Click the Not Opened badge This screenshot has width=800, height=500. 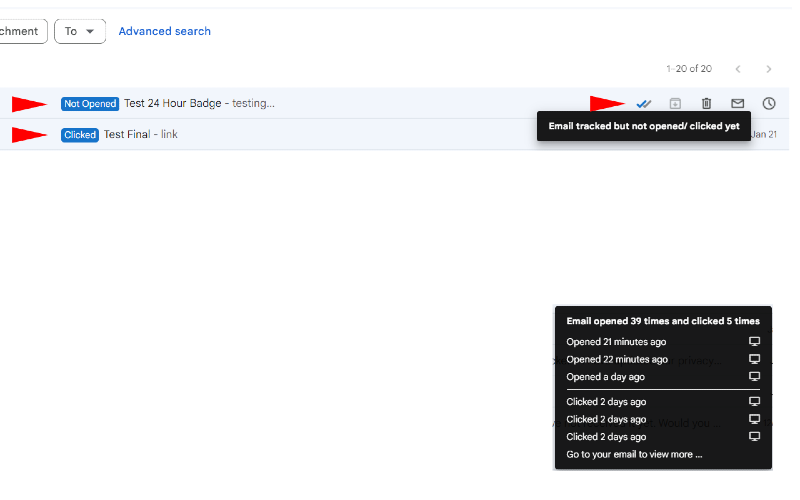coord(90,104)
